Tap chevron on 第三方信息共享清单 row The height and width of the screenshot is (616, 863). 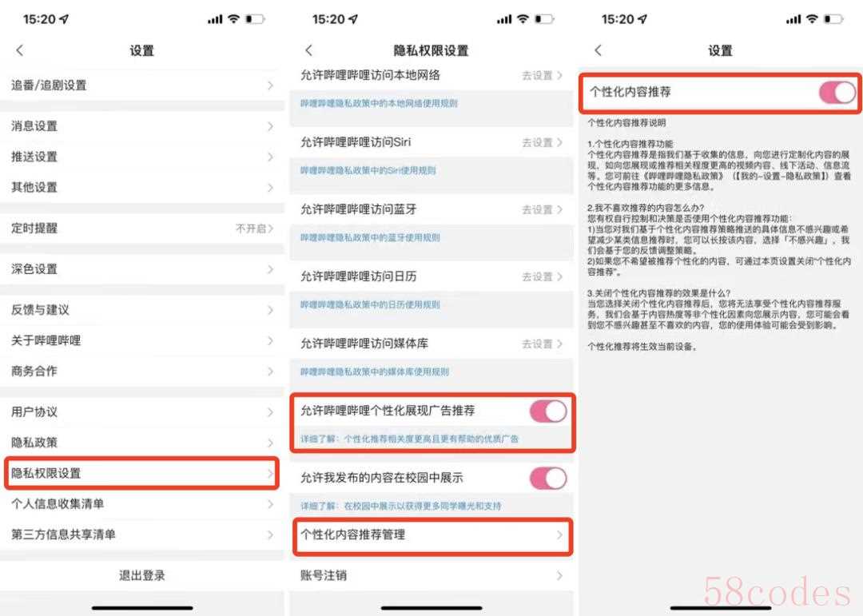click(x=270, y=535)
